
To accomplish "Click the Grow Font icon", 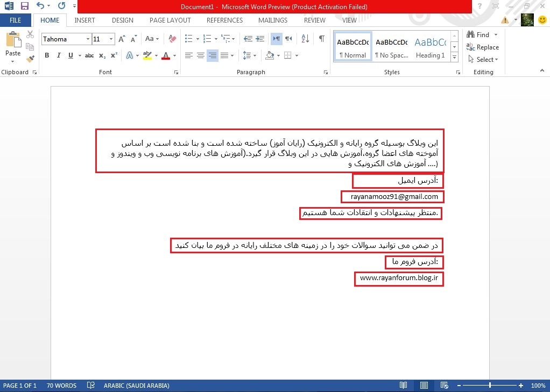I will pos(122,39).
